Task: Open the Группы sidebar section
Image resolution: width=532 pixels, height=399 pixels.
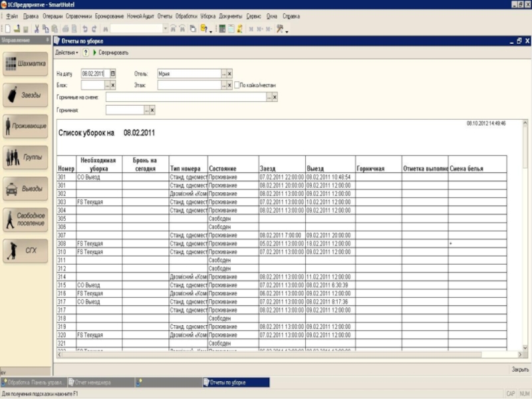Action: click(26, 158)
